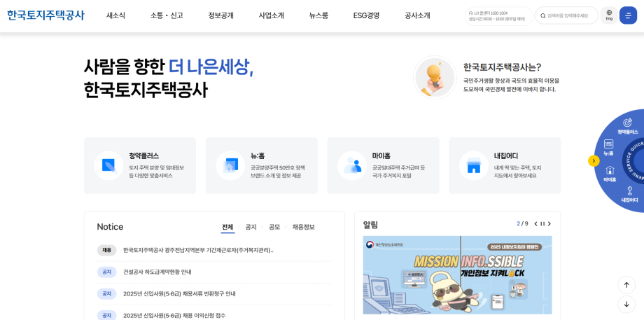Screen dimensions: 644x320
Task: Open the 사업소개 menu
Action: coord(271,15)
